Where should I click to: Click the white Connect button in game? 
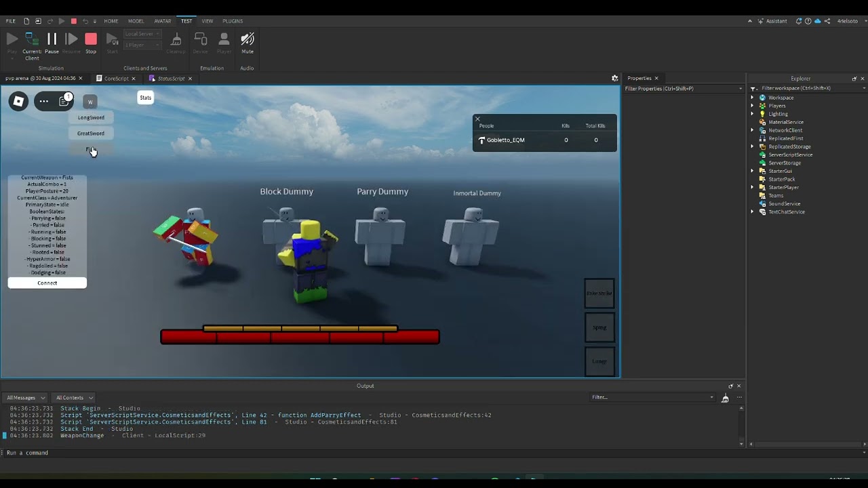click(47, 283)
